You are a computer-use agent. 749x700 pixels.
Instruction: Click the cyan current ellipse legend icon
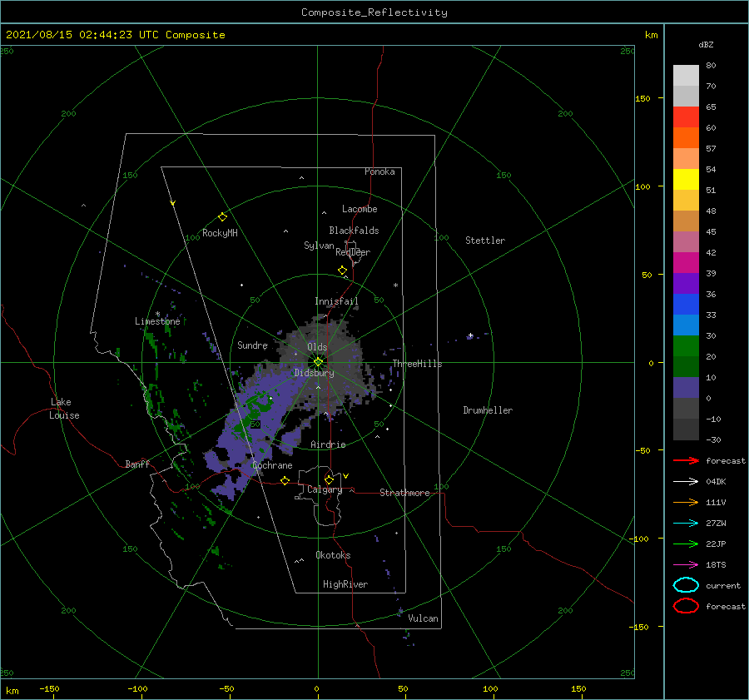coord(686,585)
